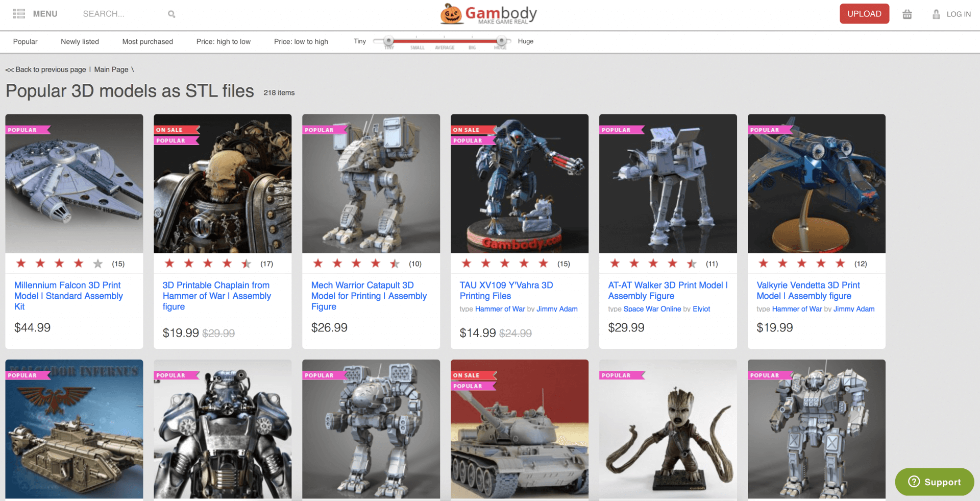The height and width of the screenshot is (501, 980).
Task: Click the Millennium Falcon star rating
Action: point(59,264)
